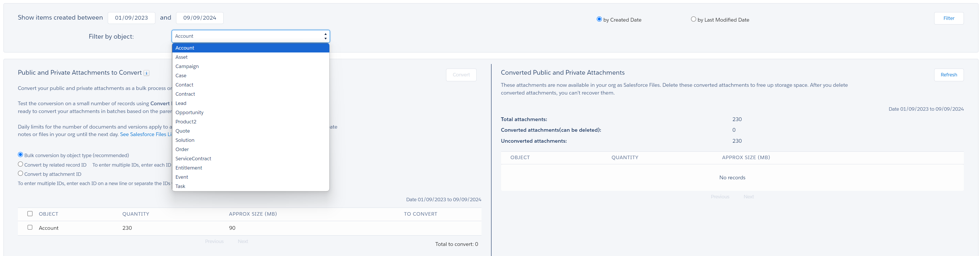
Task: Click the Filter button
Action: pyautogui.click(x=948, y=18)
